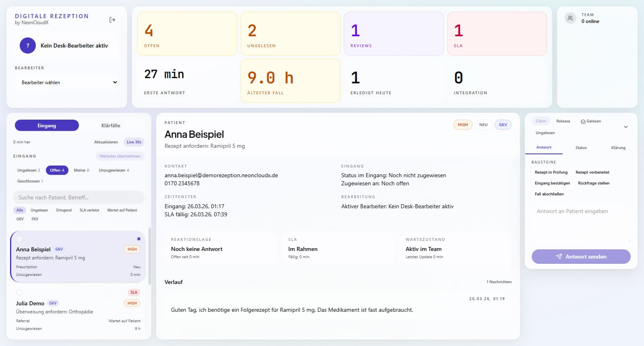The height and width of the screenshot is (346, 644).
Task: Click the Erste Antwort 27 min card
Action: (x=187, y=81)
